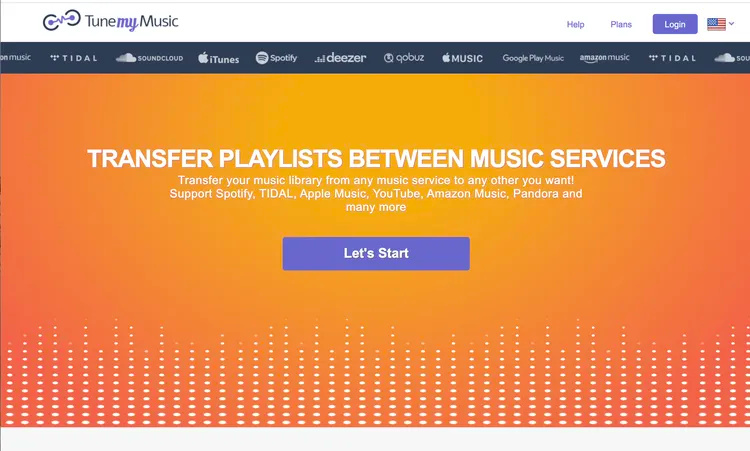Choose the iTunes logo
Screen dimensions: 750x451
pyautogui.click(x=219, y=58)
